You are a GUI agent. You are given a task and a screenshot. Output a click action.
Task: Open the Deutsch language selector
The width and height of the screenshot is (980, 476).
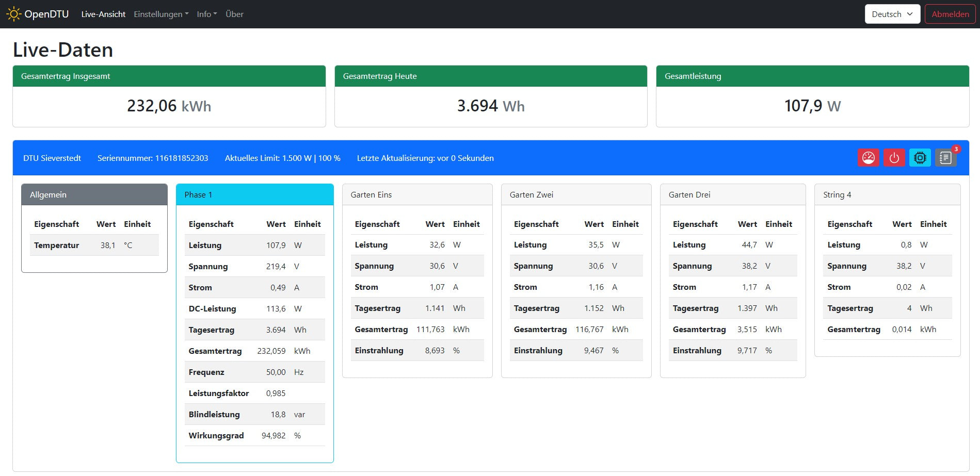pos(892,14)
